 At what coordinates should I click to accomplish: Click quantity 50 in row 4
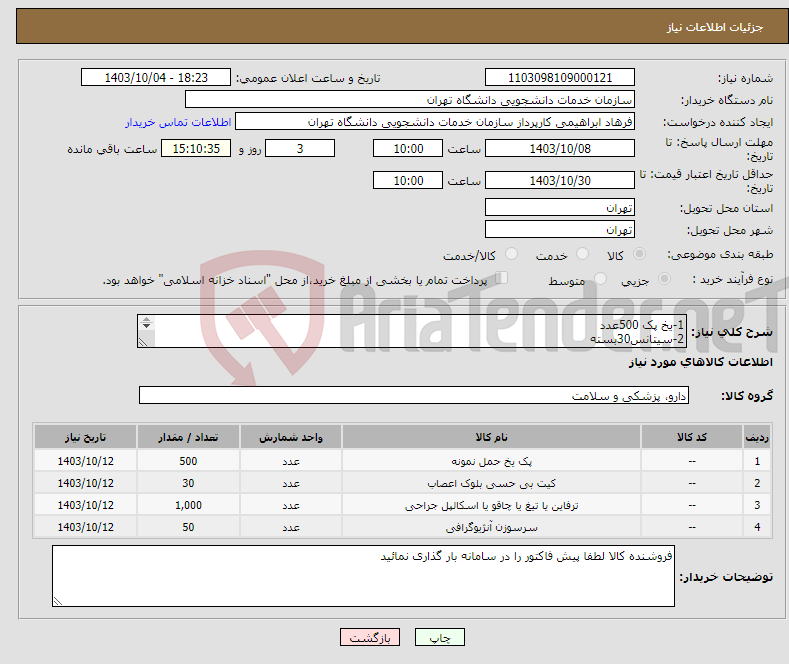pyautogui.click(x=188, y=528)
